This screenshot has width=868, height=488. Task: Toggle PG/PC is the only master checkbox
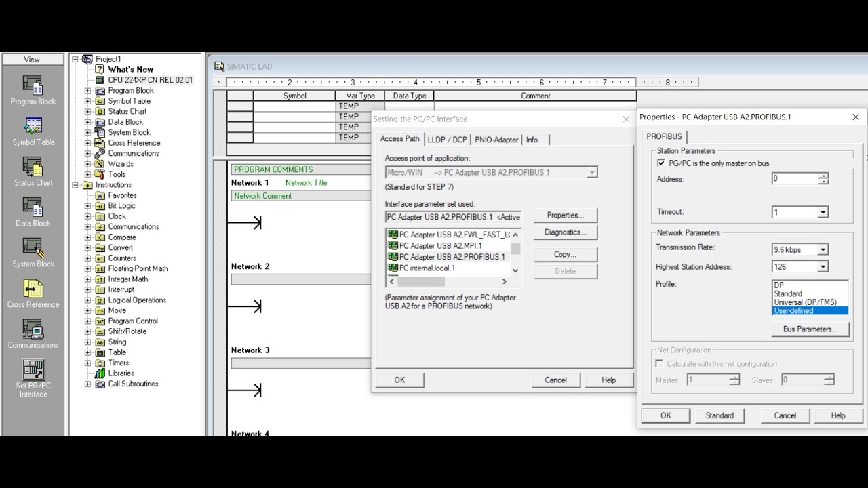pyautogui.click(x=661, y=163)
